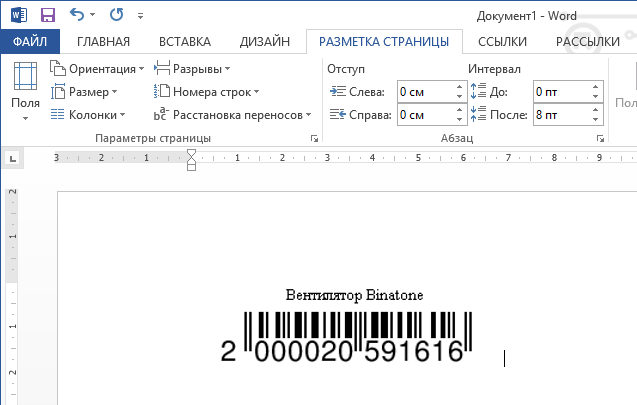Viewport: 637px width, 405px height.
Task: Undo the last action
Action: [x=77, y=15]
